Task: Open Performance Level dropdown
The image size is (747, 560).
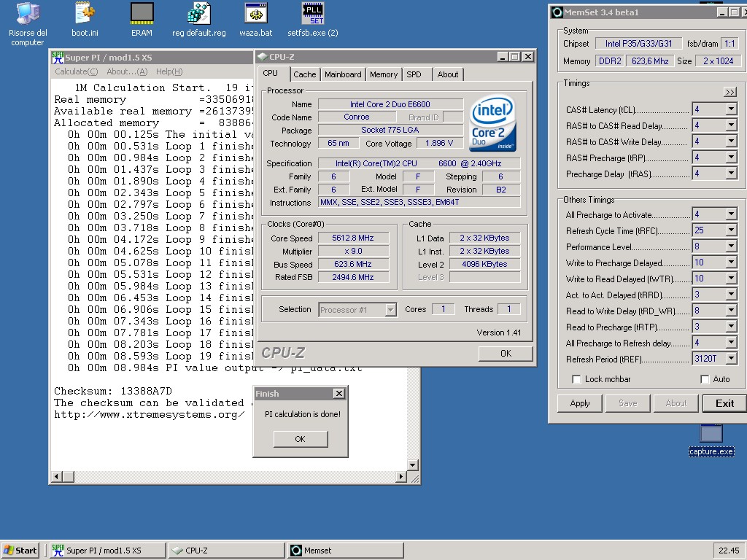Action: tap(731, 246)
